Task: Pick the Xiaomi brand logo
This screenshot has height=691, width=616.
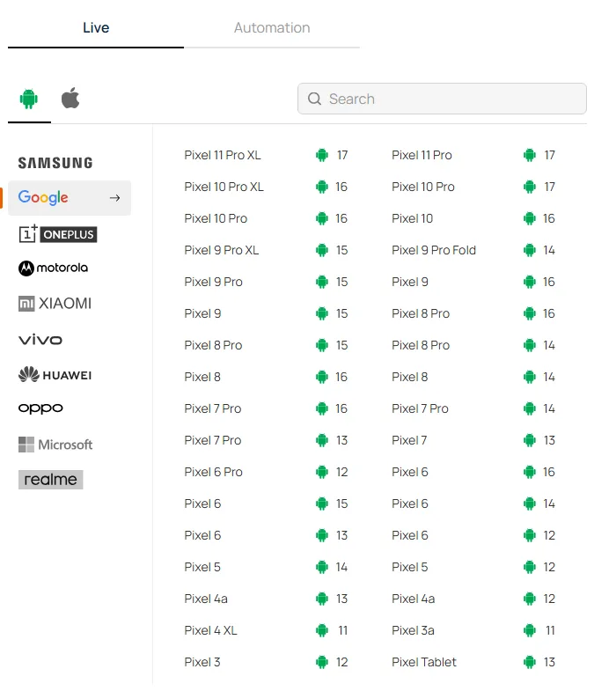Action: point(55,304)
